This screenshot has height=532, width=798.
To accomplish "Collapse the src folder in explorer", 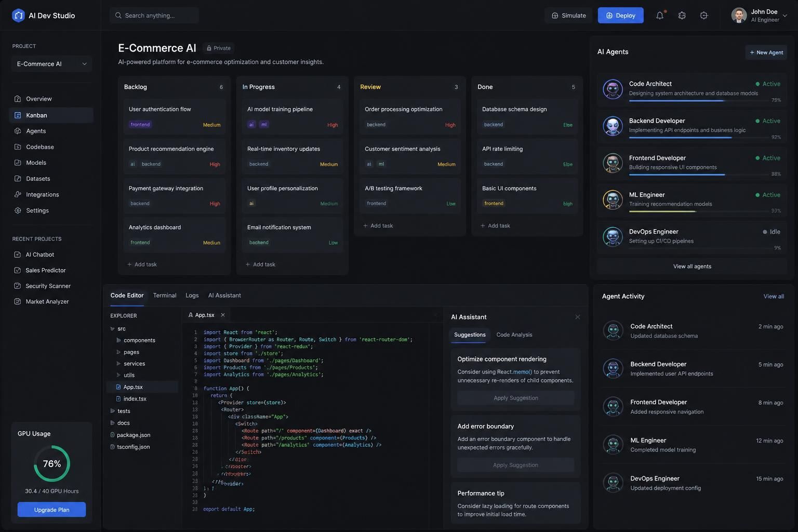I will coord(112,329).
